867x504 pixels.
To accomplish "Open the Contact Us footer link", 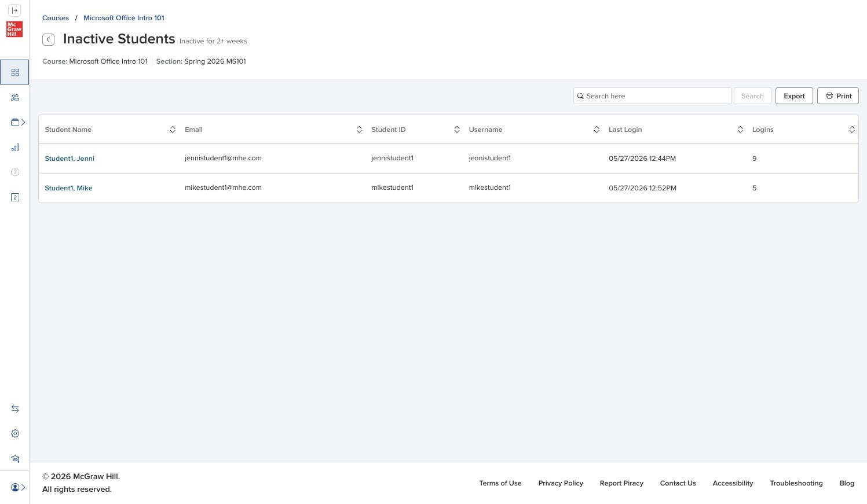I will tap(678, 483).
